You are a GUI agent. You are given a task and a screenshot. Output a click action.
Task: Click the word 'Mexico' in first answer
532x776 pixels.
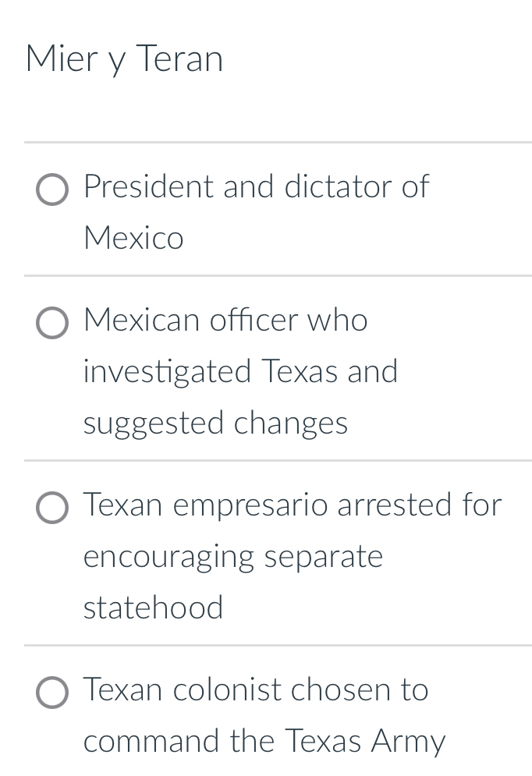coord(133,238)
